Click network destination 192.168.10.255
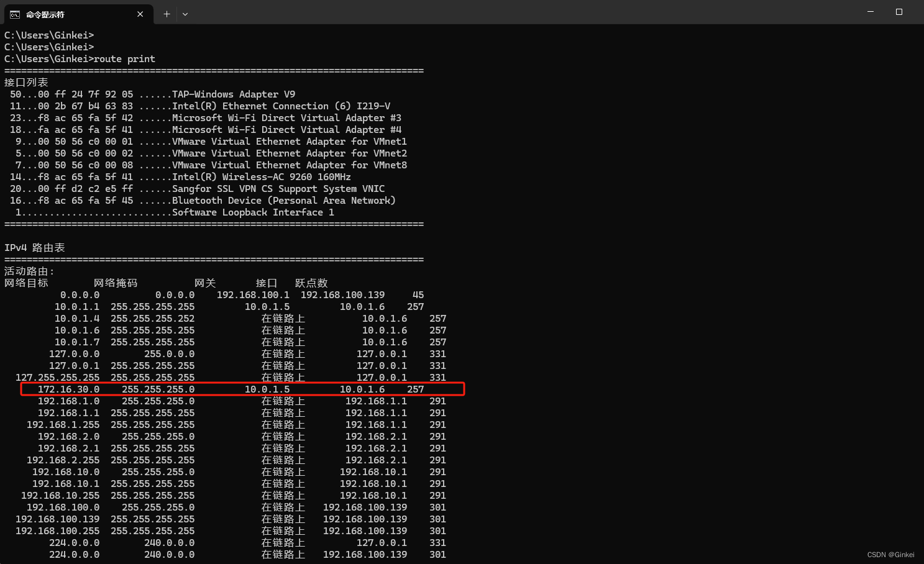 tap(60, 496)
